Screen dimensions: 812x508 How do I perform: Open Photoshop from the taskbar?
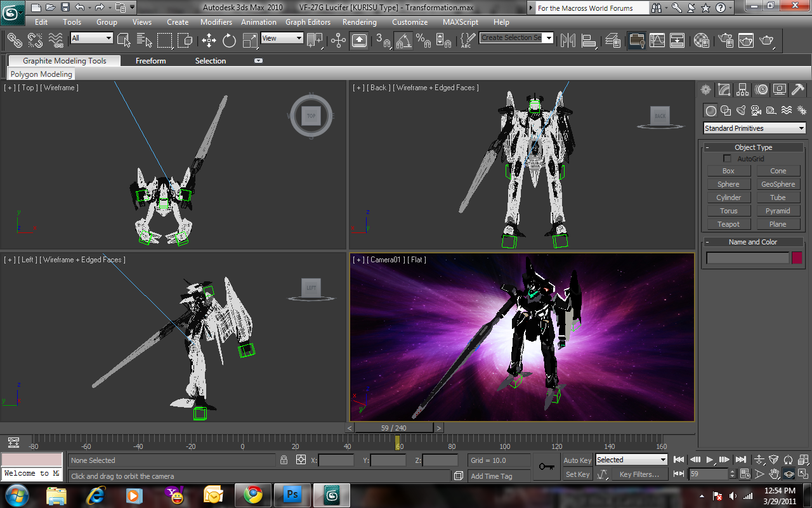292,495
